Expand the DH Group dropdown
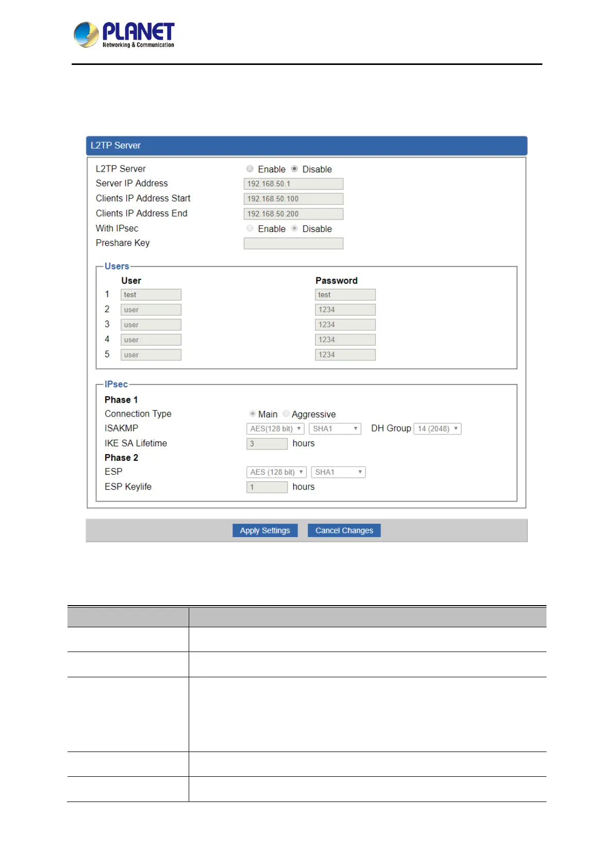 click(x=437, y=429)
